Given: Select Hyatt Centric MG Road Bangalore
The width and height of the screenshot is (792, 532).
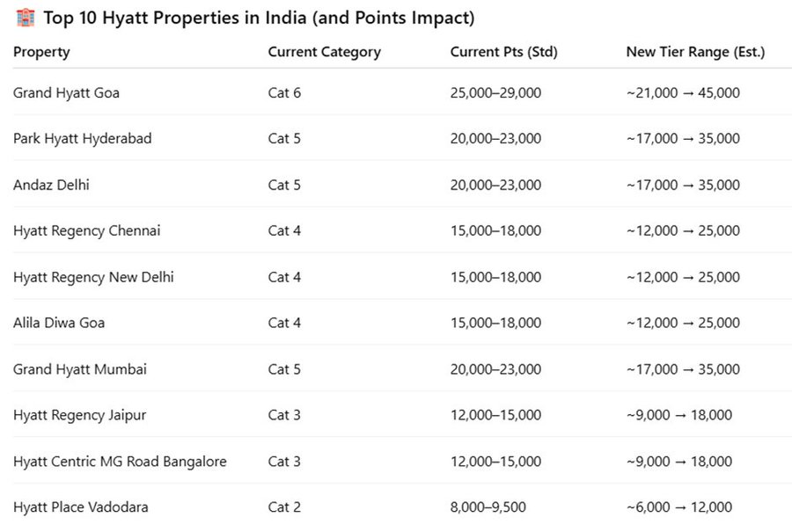Looking at the screenshot, I should pos(120,462).
